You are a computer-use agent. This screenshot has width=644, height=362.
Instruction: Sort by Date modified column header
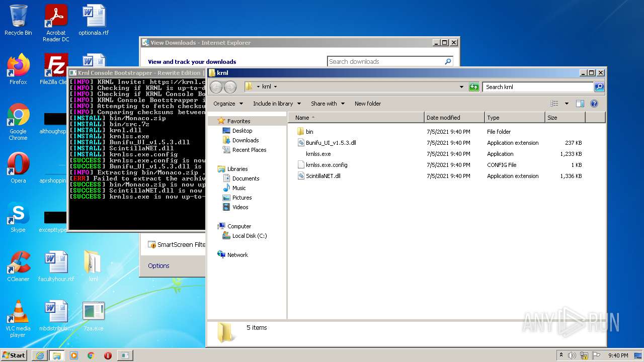click(x=454, y=118)
